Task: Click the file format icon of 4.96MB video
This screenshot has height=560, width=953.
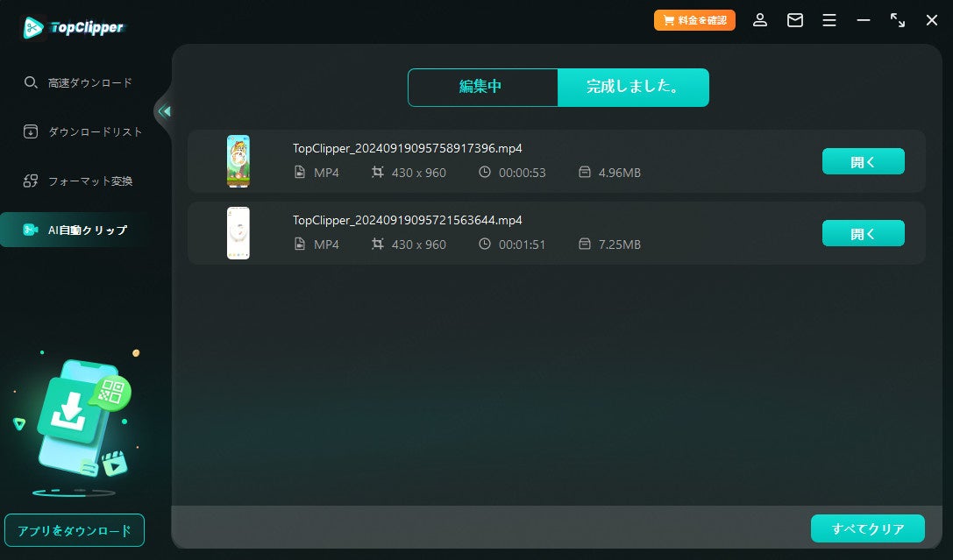Action: (x=300, y=172)
